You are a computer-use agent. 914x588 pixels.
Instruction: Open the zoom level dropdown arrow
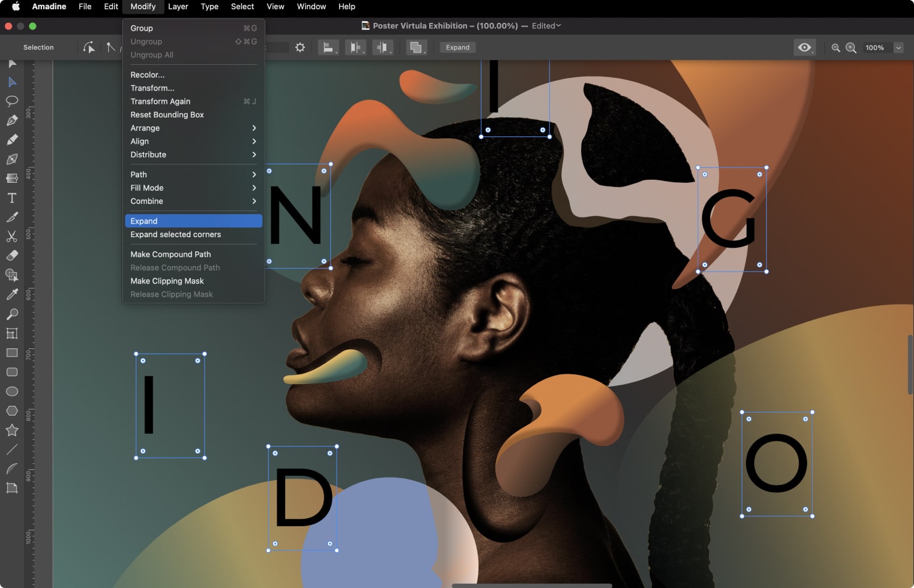(899, 48)
